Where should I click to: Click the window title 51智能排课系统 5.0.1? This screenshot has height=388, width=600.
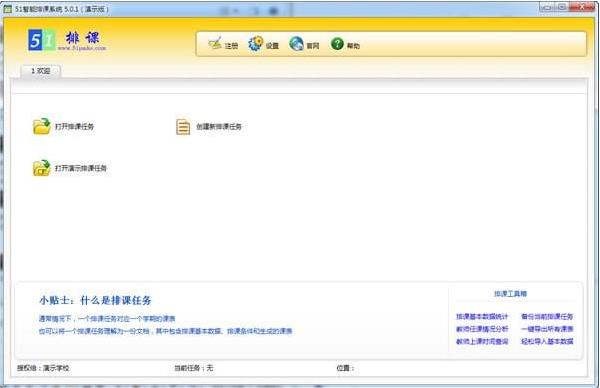(47, 9)
